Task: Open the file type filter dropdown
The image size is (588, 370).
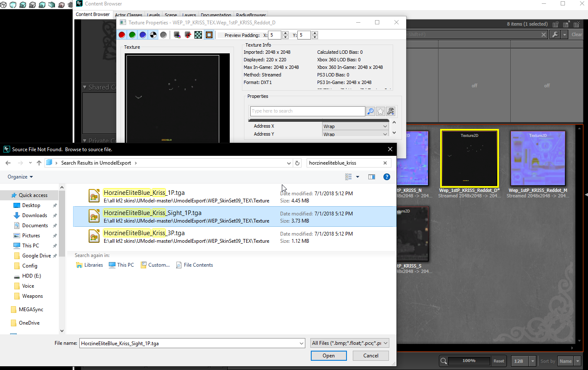Action: click(x=350, y=343)
